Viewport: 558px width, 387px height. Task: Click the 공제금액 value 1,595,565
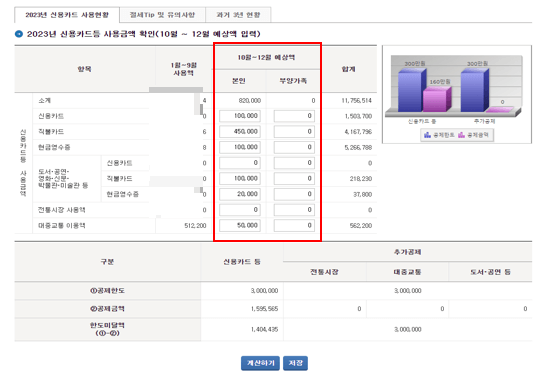pyautogui.click(x=264, y=309)
